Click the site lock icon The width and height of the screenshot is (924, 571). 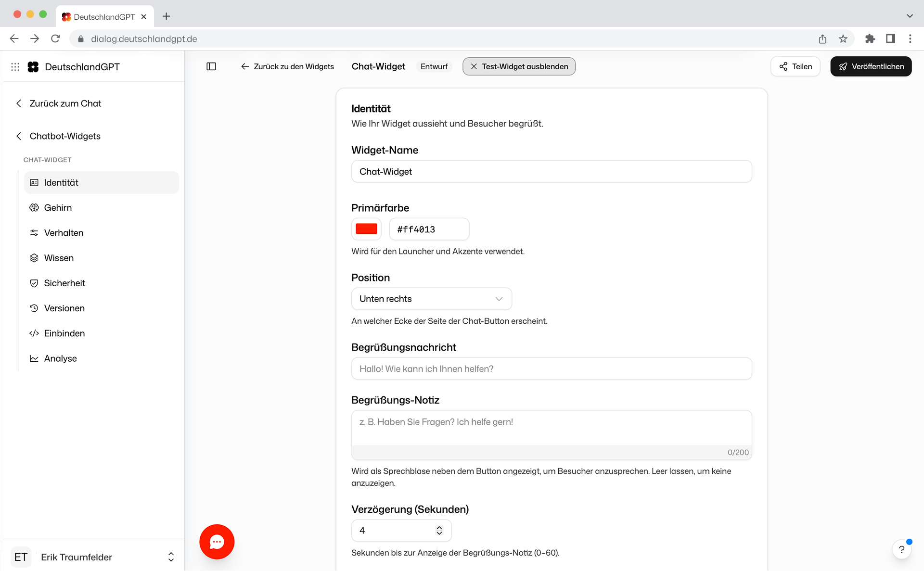click(x=81, y=39)
